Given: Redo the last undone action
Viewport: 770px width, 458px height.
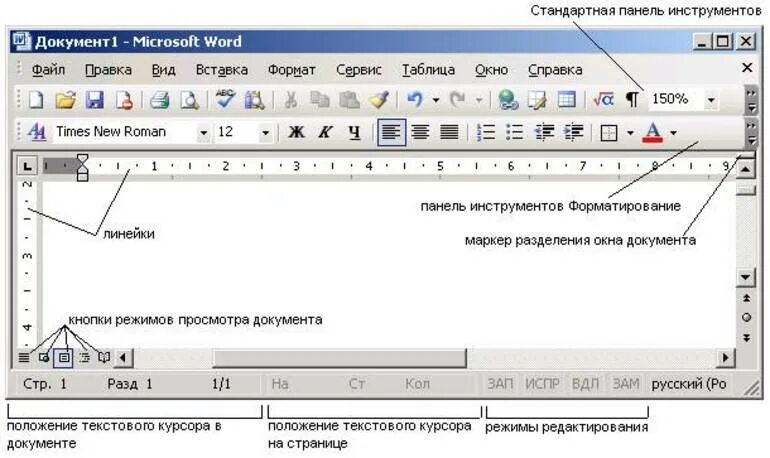Looking at the screenshot, I should pyautogui.click(x=458, y=100).
